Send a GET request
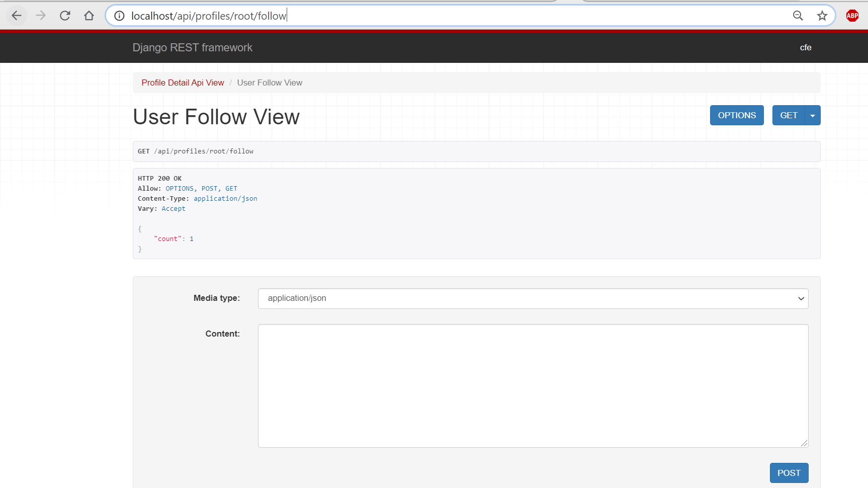 point(789,115)
